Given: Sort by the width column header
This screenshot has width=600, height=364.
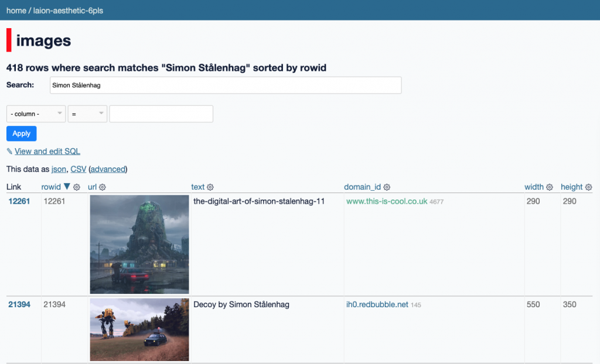Looking at the screenshot, I should point(534,187).
